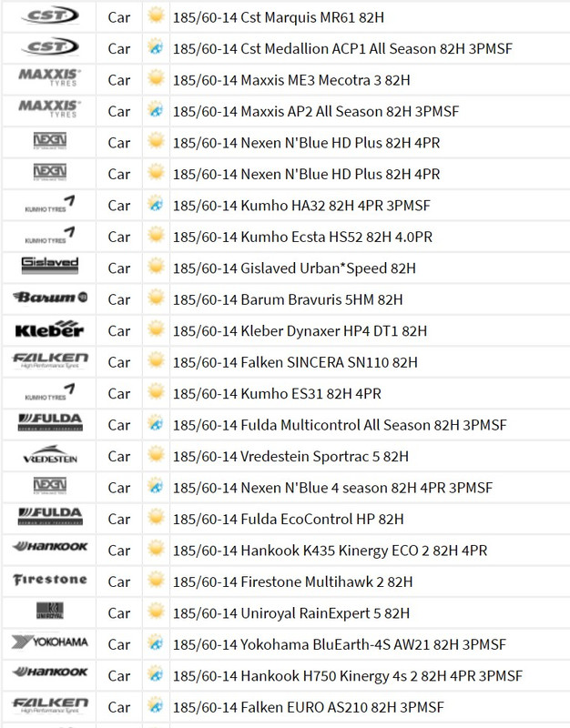Image resolution: width=570 pixels, height=728 pixels.
Task: Select Gislaved Urban*Speed 82H tyre
Action: tap(294, 268)
